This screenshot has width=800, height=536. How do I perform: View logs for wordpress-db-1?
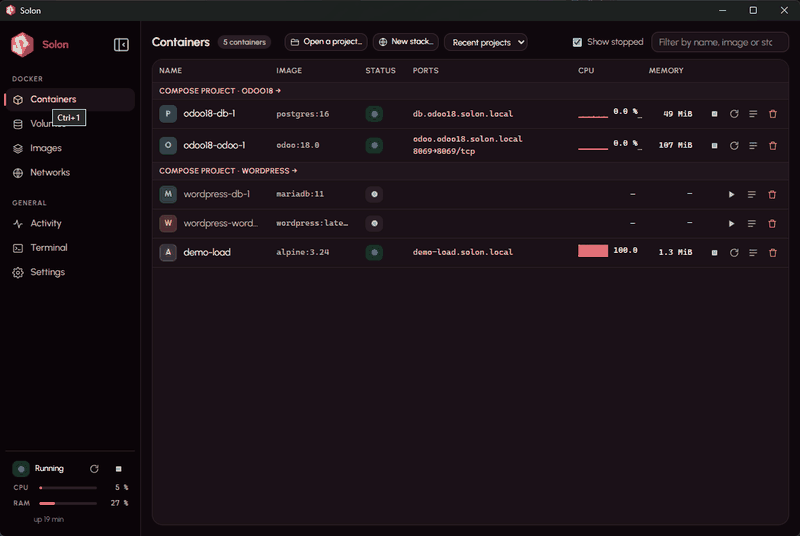752,194
